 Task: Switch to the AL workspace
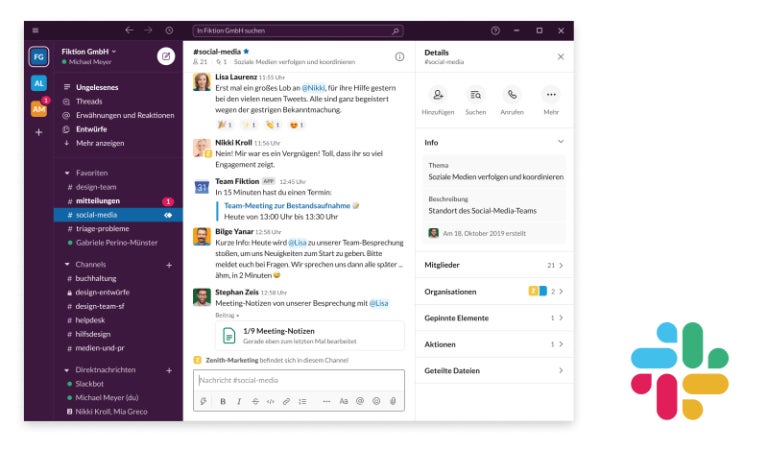click(x=39, y=83)
